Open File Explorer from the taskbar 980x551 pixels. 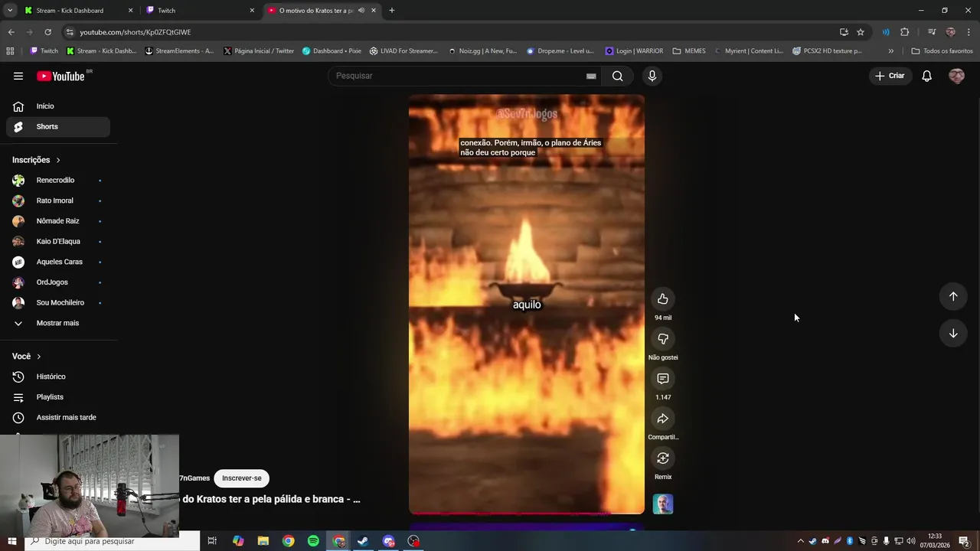click(x=263, y=541)
